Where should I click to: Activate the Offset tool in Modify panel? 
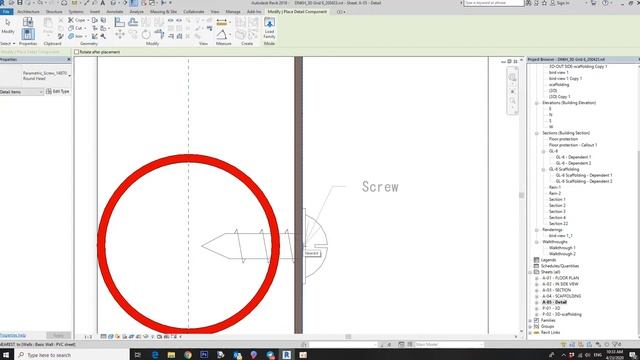pyautogui.click(x=133, y=22)
